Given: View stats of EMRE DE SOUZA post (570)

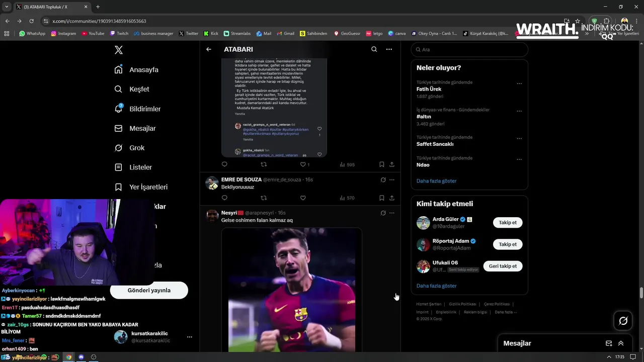Looking at the screenshot, I should (x=347, y=198).
